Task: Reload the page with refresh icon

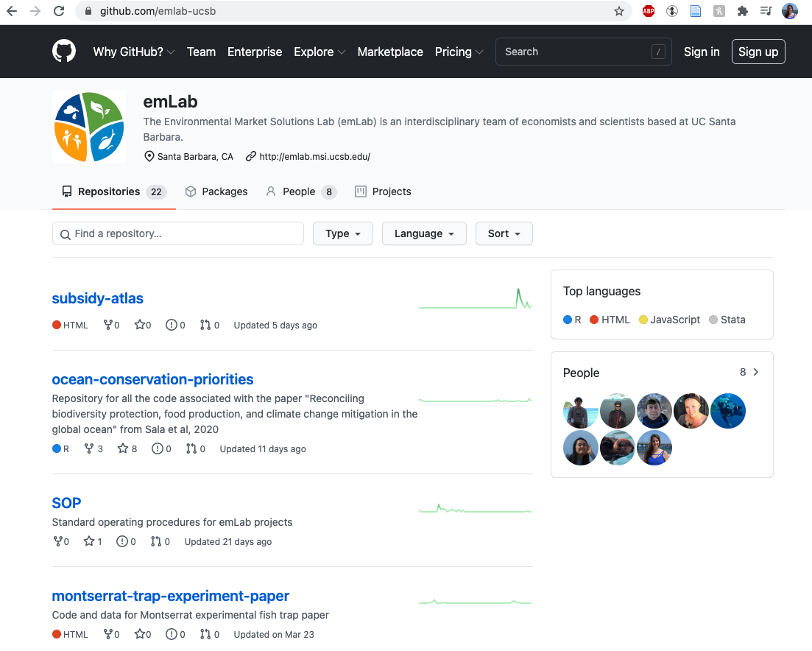Action: 59,11
